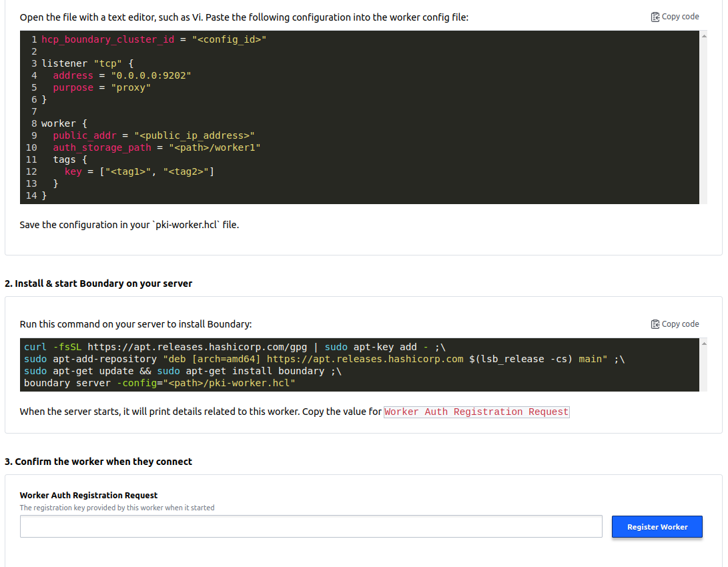The image size is (728, 567).
Task: Click the hcp_boundary_cluster_id config line
Action: pos(153,40)
